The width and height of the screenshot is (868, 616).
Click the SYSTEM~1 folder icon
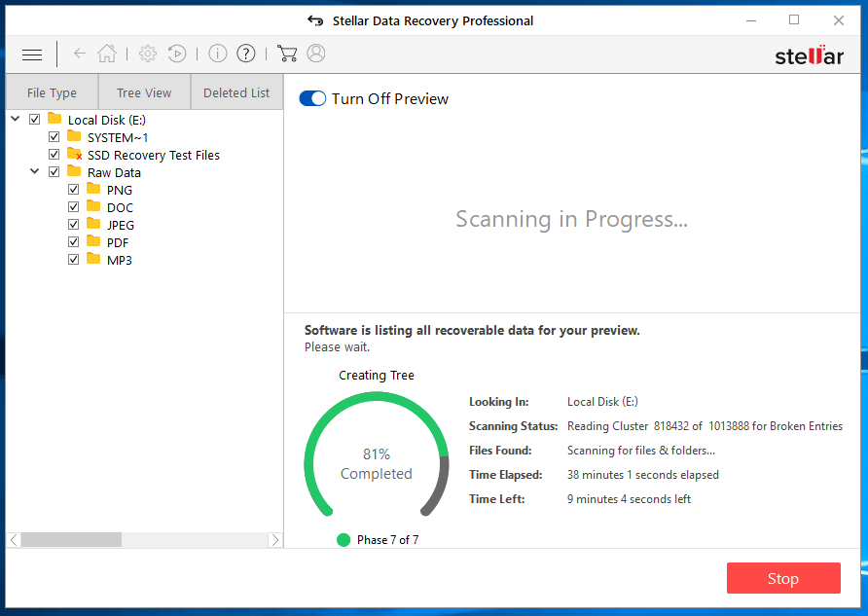[x=74, y=136]
